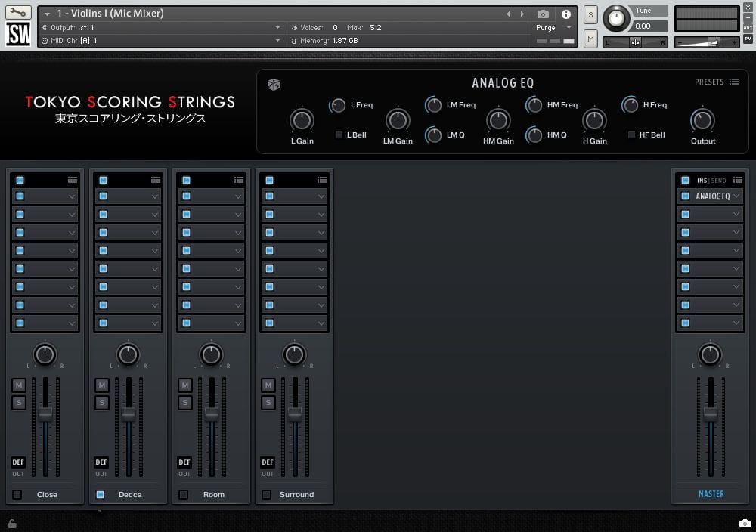Click the Surround channel volume fader

(295, 414)
